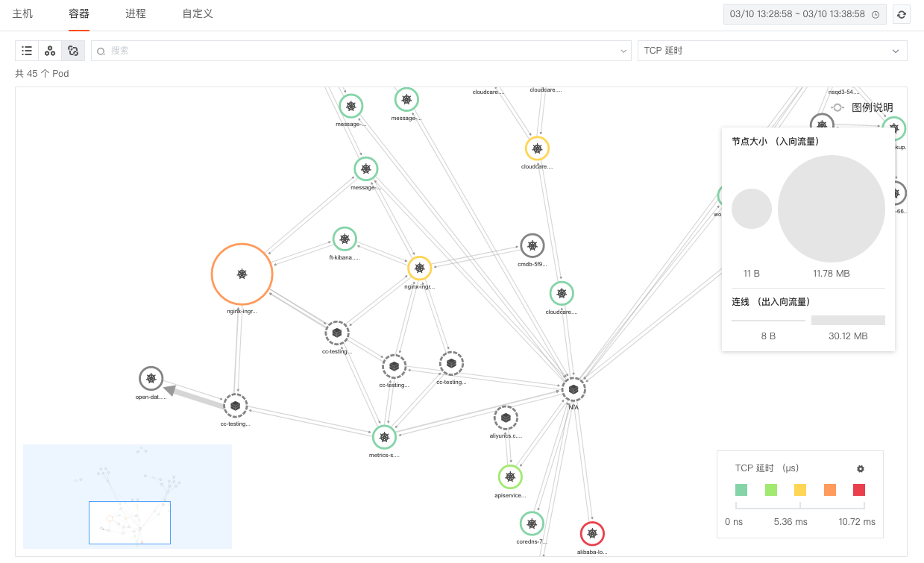924x563 pixels.
Task: Select the topology map view icon
Action: pos(73,51)
